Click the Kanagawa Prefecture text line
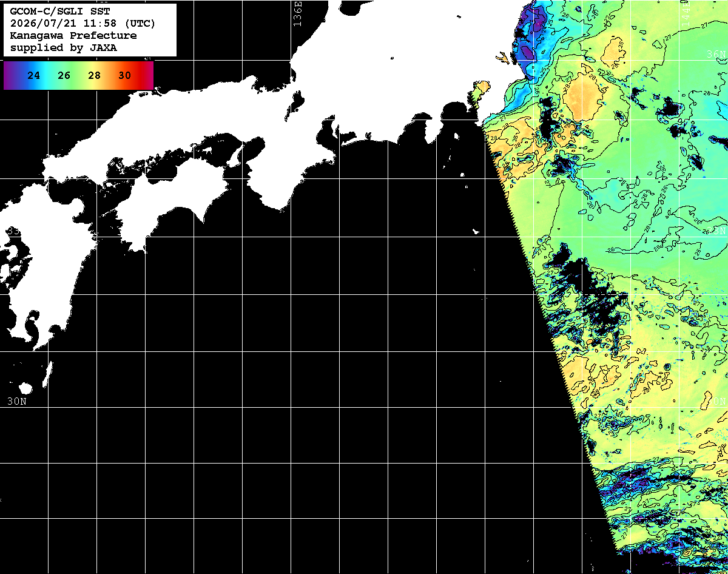Viewport: 728px width, 574px height. [x=73, y=36]
